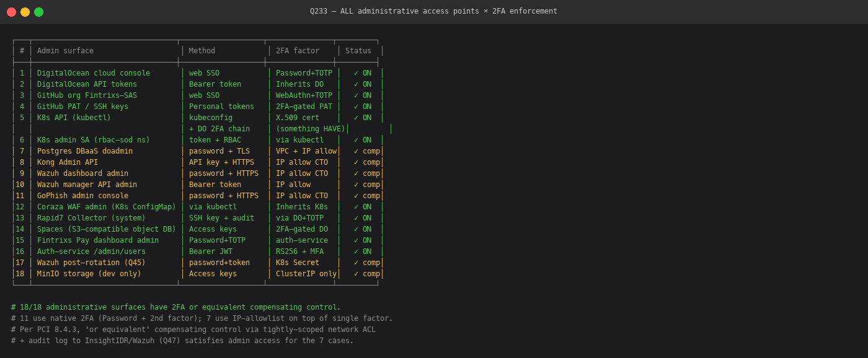Click 'via DO+TOTP' factor cell
Screen dimensions: 868x358
299,218
